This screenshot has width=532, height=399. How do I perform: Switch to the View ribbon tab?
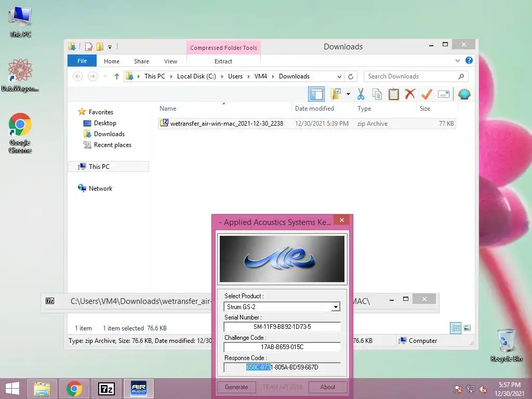click(170, 61)
